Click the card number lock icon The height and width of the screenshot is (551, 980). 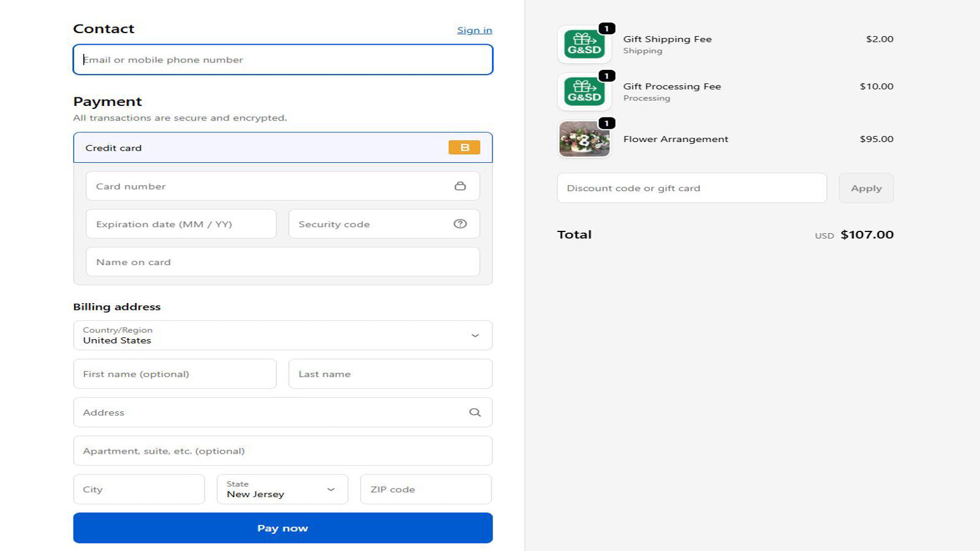click(x=461, y=186)
